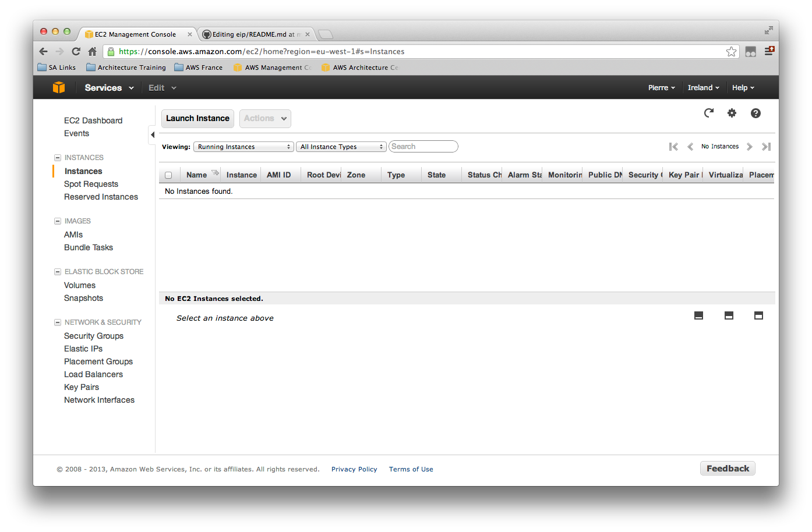Open AMIs in sidebar
The width and height of the screenshot is (812, 532).
[73, 235]
